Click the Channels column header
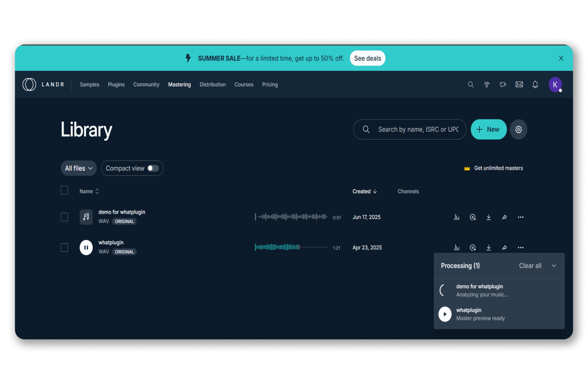Image resolution: width=588 pixels, height=381 pixels. [x=408, y=191]
